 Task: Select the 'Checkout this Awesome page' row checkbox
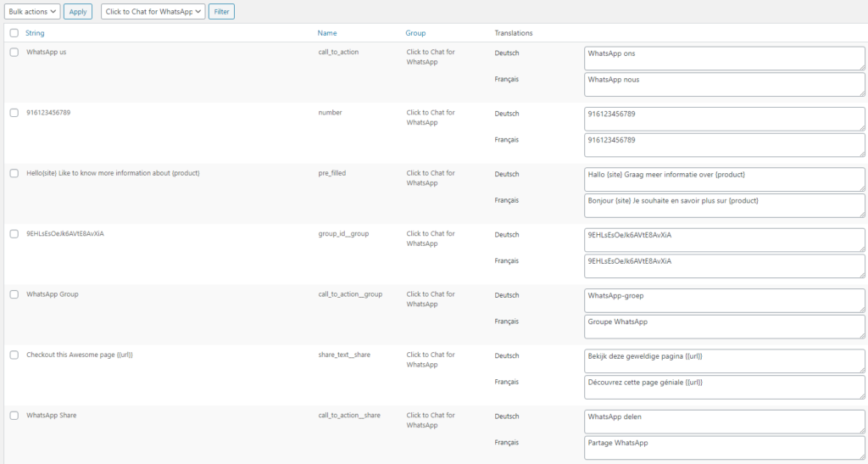pos(14,355)
